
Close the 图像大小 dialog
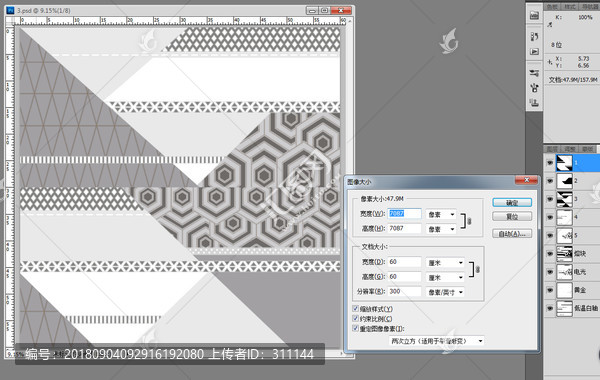click(x=527, y=180)
